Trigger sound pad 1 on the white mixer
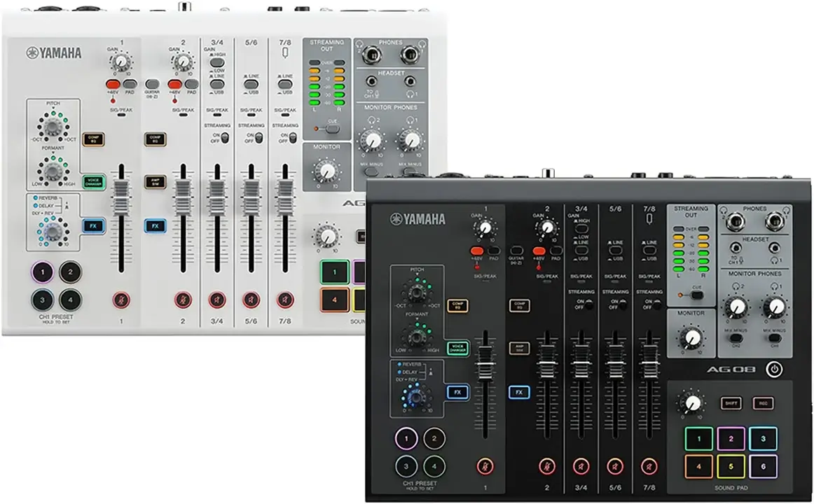This screenshot has height=504, width=814. click(334, 272)
